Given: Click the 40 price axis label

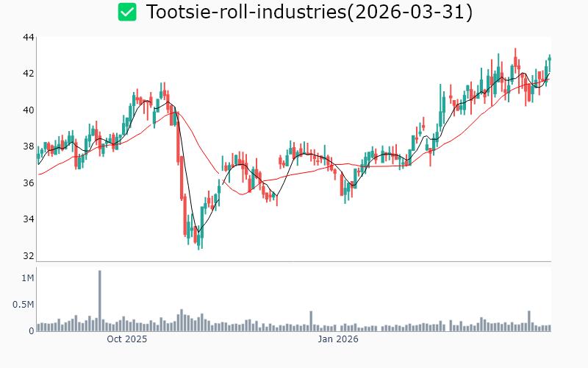Looking at the screenshot, I should tap(29, 110).
